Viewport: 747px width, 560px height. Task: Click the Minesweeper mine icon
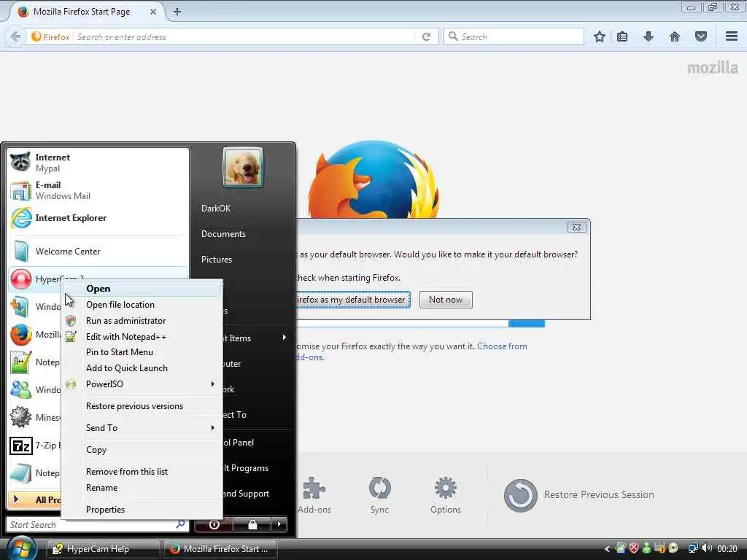pyautogui.click(x=21, y=417)
